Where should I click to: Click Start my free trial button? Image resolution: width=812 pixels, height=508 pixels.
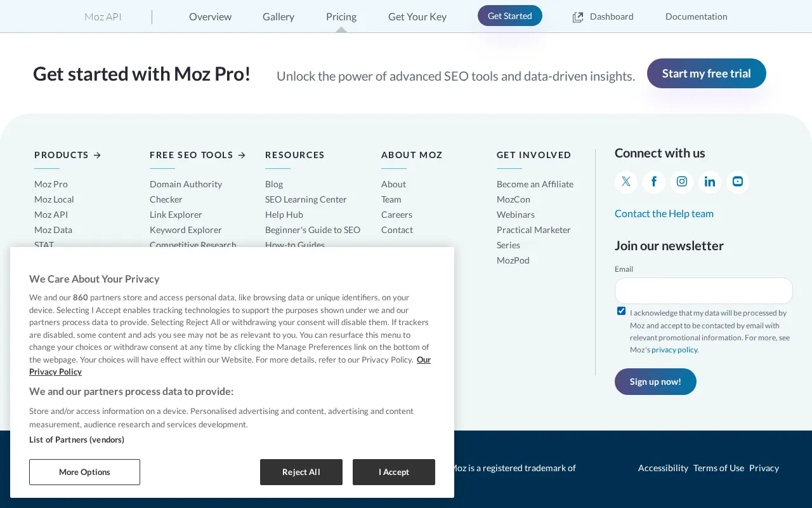click(x=707, y=73)
